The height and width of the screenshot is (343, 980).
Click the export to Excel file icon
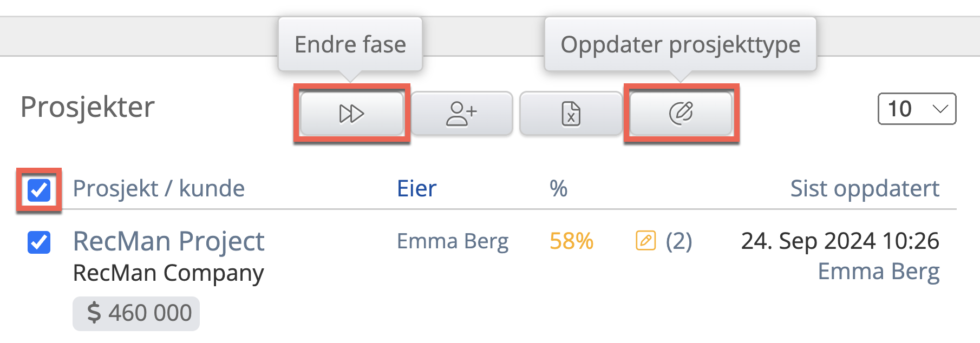[x=571, y=114]
